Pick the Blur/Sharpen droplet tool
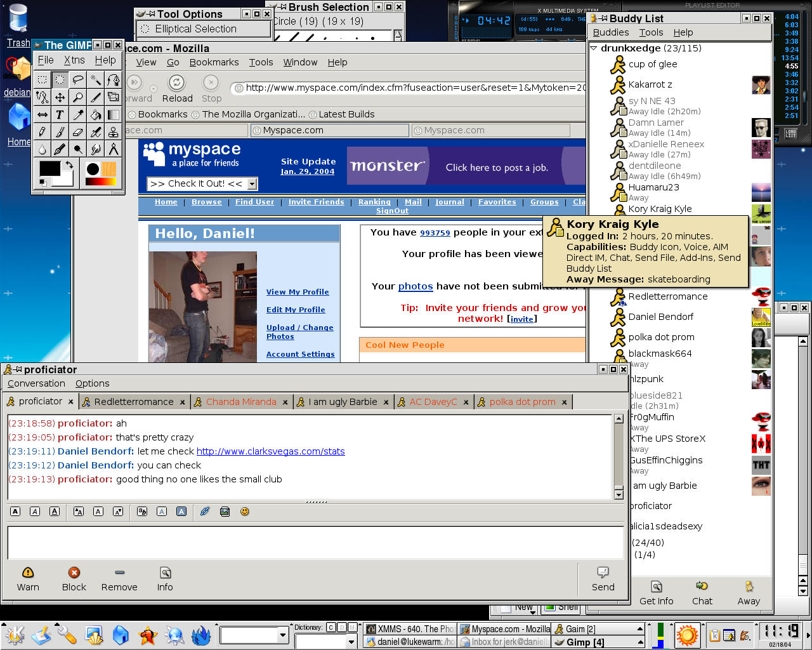 point(42,149)
